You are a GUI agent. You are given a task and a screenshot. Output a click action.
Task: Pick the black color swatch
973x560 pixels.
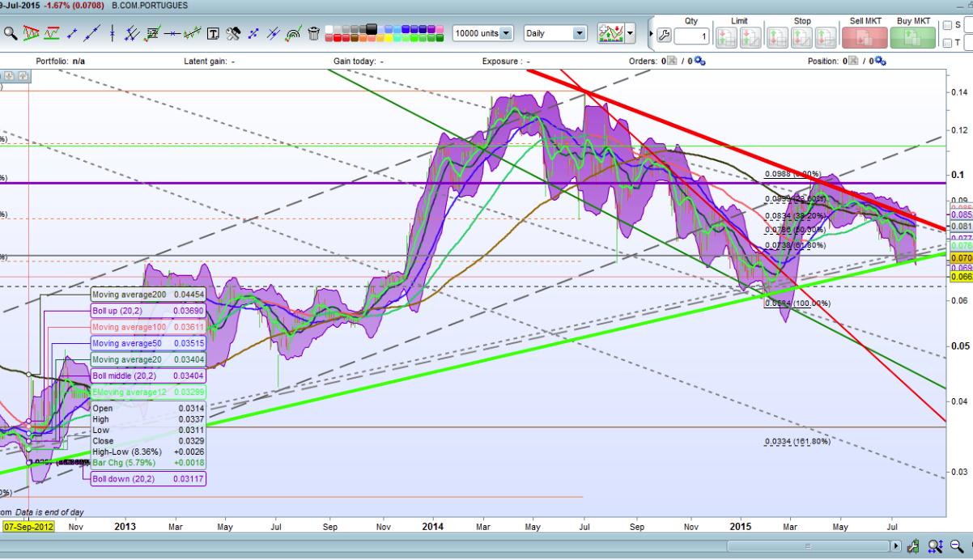point(372,28)
